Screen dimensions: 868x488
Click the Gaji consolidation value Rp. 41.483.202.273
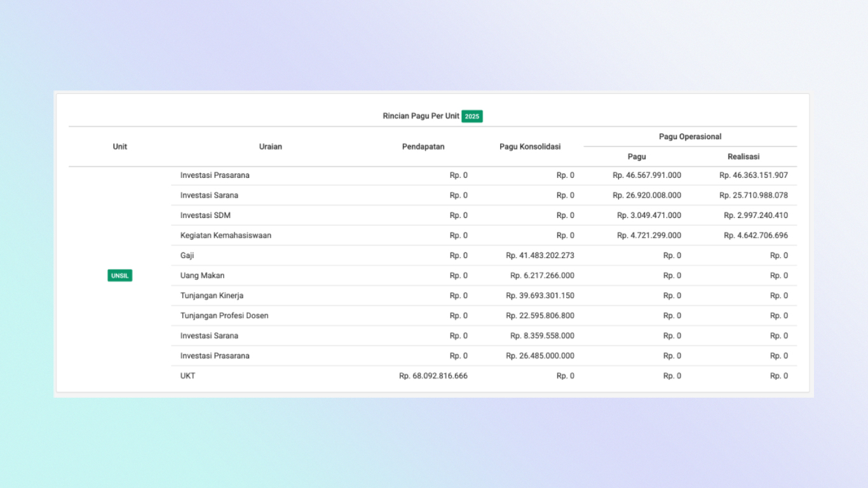pyautogui.click(x=540, y=255)
